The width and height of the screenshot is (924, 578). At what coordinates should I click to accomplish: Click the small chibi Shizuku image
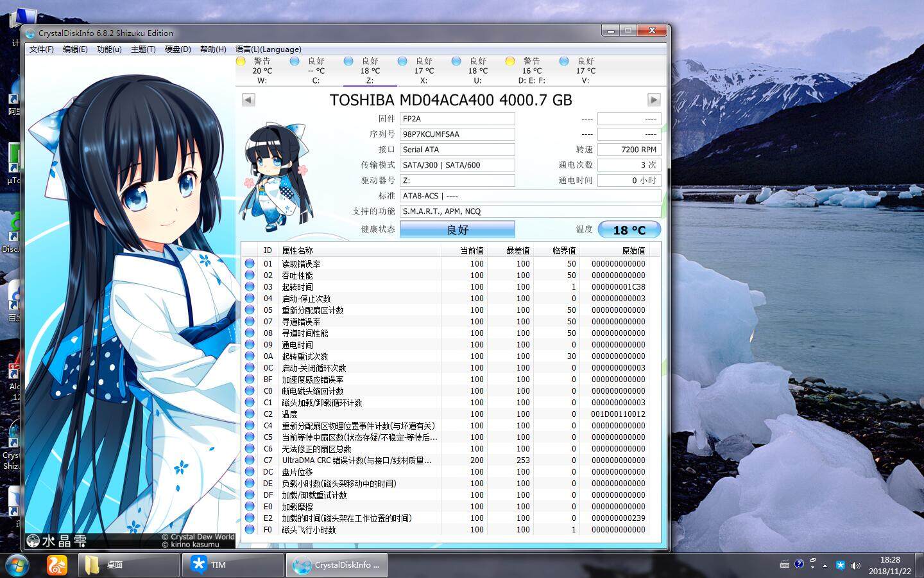[275, 177]
